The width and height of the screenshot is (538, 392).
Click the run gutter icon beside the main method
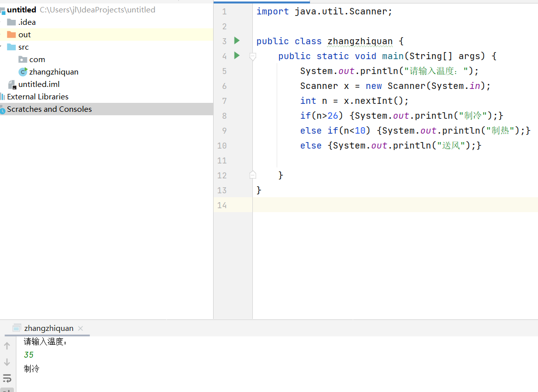(x=237, y=55)
